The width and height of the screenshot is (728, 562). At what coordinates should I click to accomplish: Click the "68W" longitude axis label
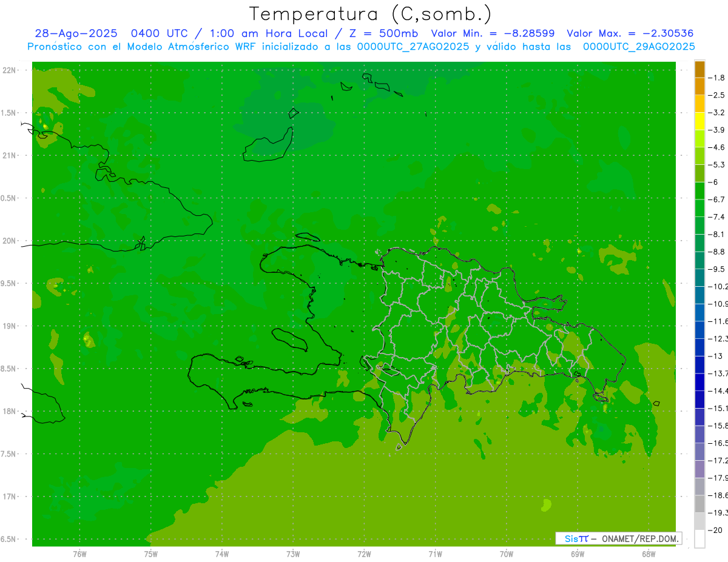pyautogui.click(x=648, y=554)
